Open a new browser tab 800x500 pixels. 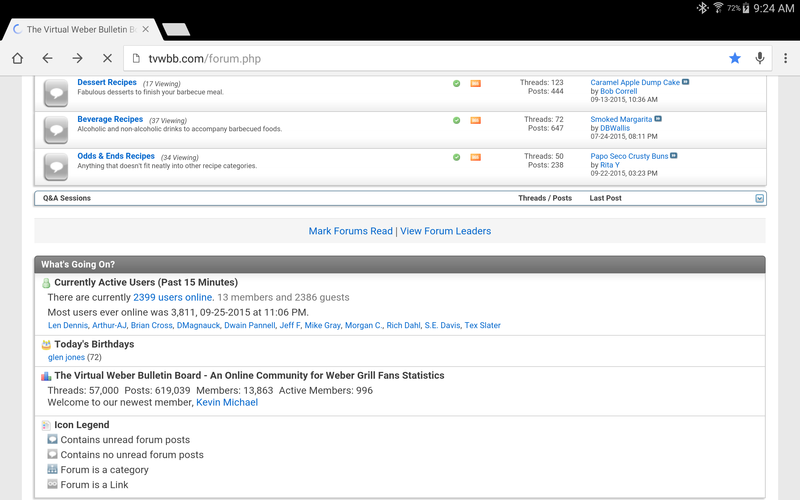[x=176, y=30]
